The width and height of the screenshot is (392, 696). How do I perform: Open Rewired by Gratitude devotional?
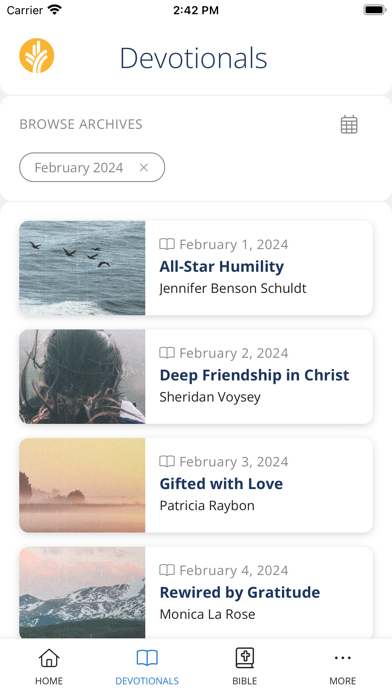[240, 592]
